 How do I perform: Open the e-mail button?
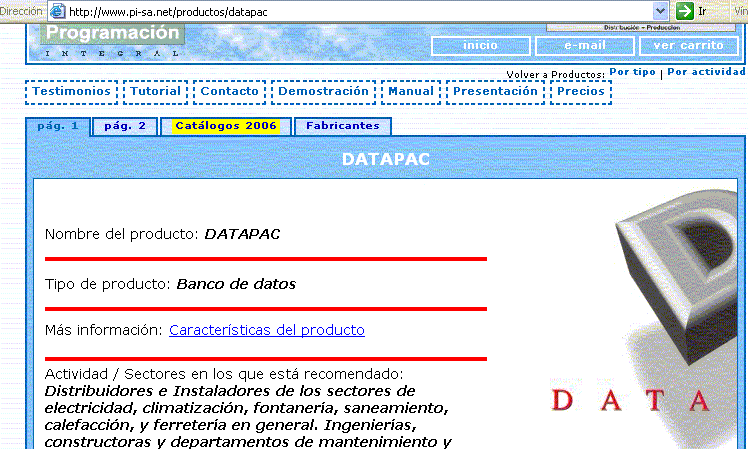click(x=585, y=46)
